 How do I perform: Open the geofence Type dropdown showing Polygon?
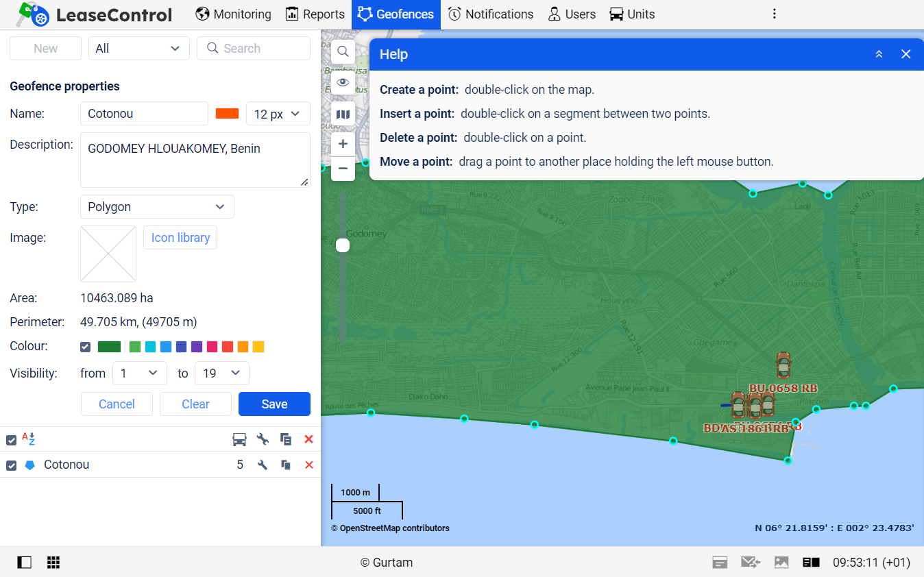click(157, 206)
